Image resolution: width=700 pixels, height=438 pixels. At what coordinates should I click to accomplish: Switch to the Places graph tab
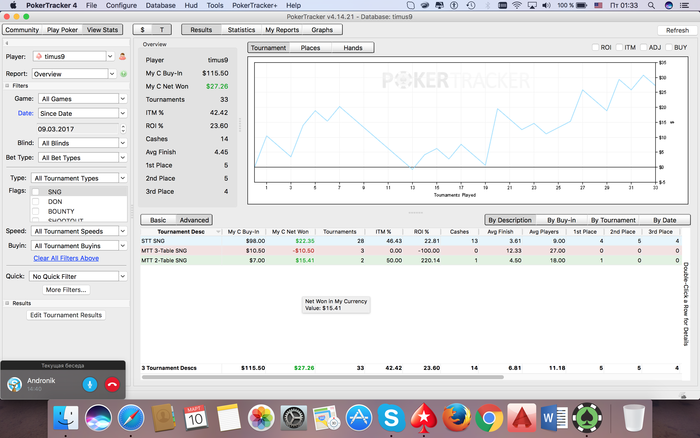pyautogui.click(x=310, y=48)
